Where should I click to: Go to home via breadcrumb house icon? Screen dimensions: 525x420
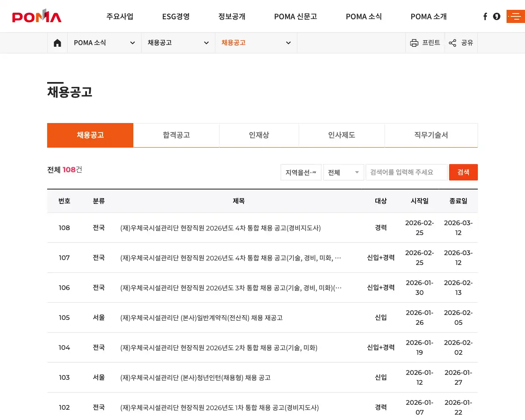(57, 43)
